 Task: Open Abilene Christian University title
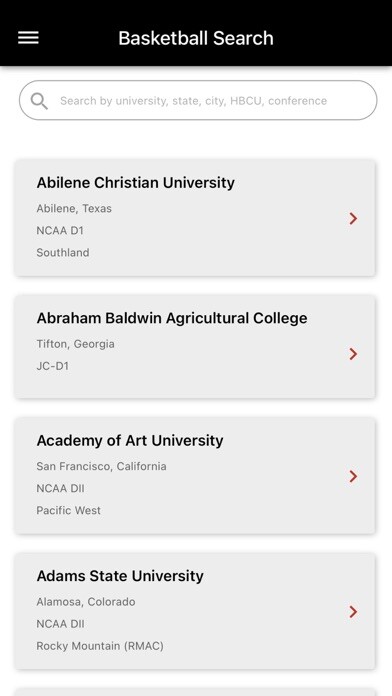tap(135, 182)
